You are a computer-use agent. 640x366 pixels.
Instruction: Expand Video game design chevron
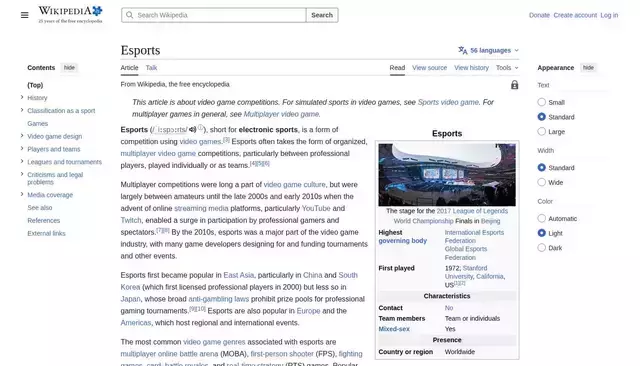click(22, 135)
